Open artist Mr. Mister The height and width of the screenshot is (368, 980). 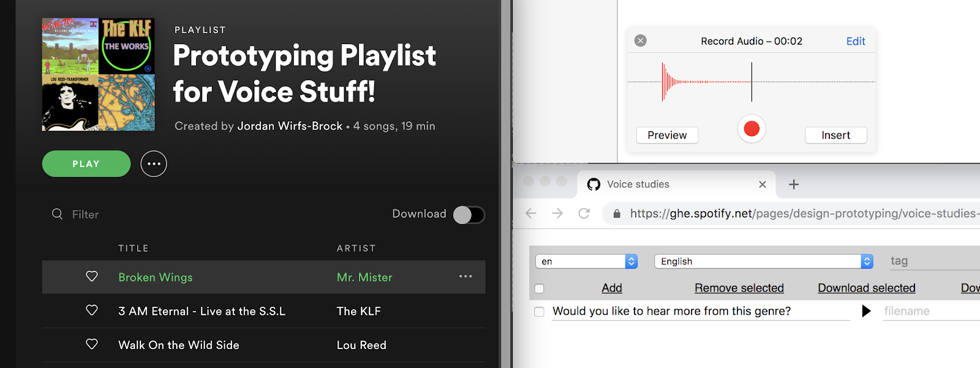(364, 277)
